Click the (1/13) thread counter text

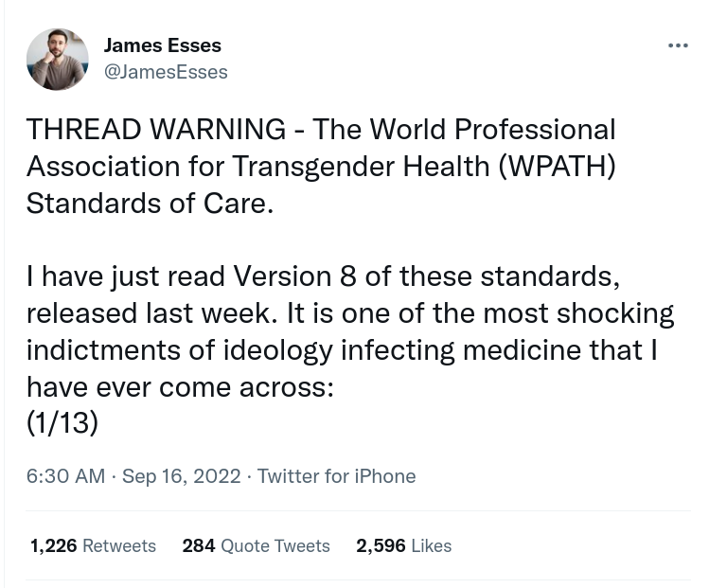click(62, 423)
